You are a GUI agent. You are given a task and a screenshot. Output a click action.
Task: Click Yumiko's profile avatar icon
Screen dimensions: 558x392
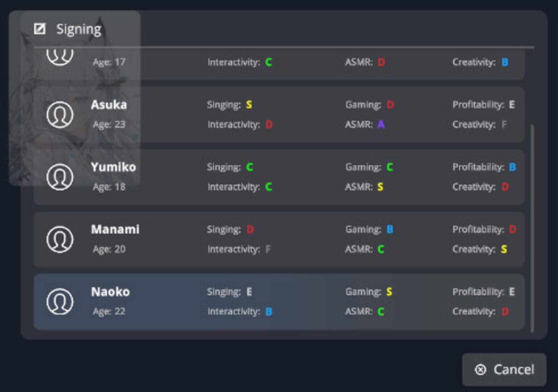(60, 177)
